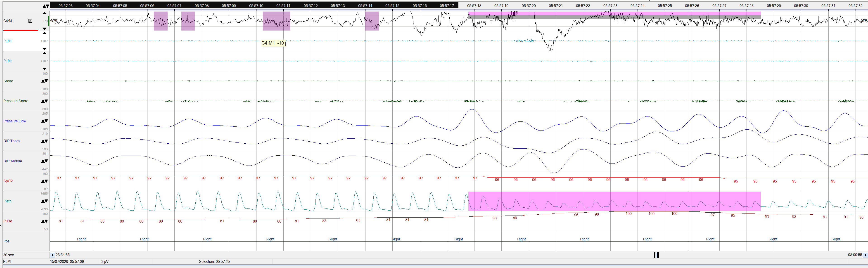
Task: Select the SpO2 channel label
Action: click(x=8, y=181)
